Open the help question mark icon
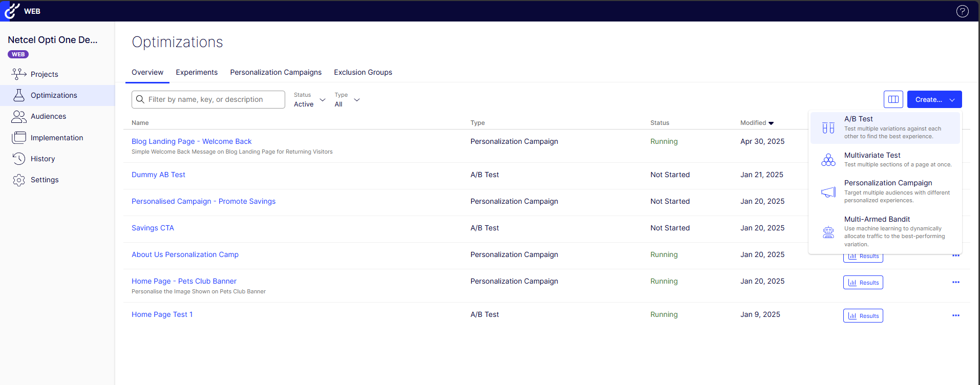The height and width of the screenshot is (385, 980). click(962, 11)
